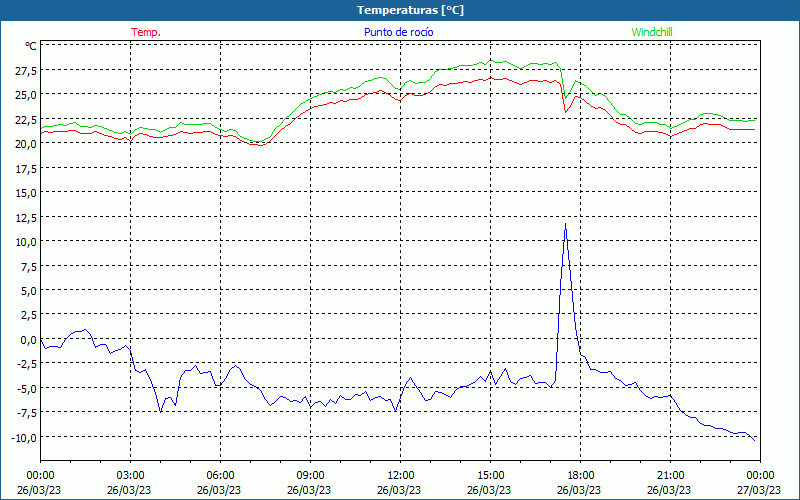The image size is (800, 500).
Task: Click the -5,0 y-axis value
Action: (x=26, y=389)
